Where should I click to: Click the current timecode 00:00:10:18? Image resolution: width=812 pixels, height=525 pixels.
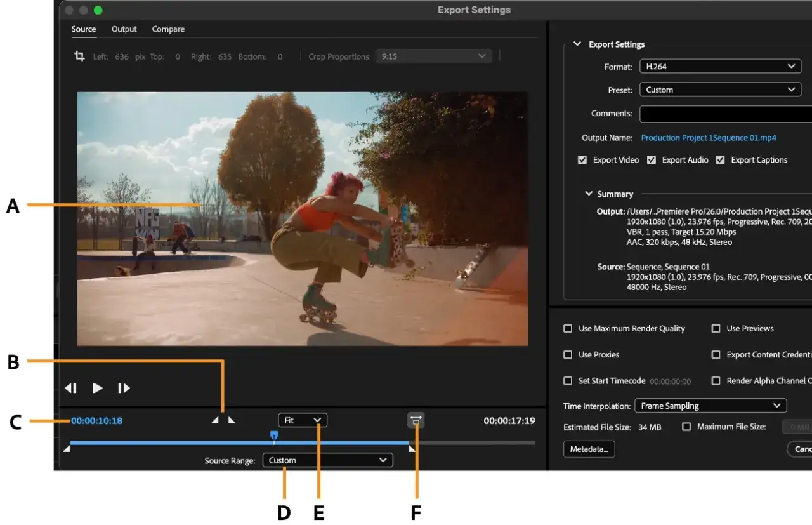[x=96, y=420]
